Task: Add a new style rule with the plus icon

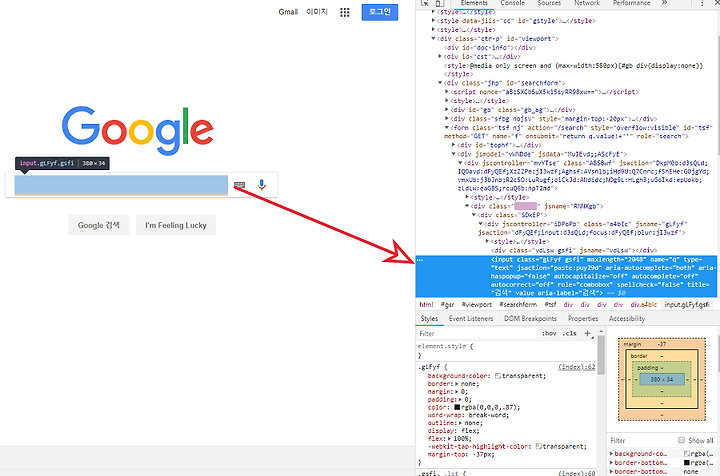Action: tap(588, 333)
